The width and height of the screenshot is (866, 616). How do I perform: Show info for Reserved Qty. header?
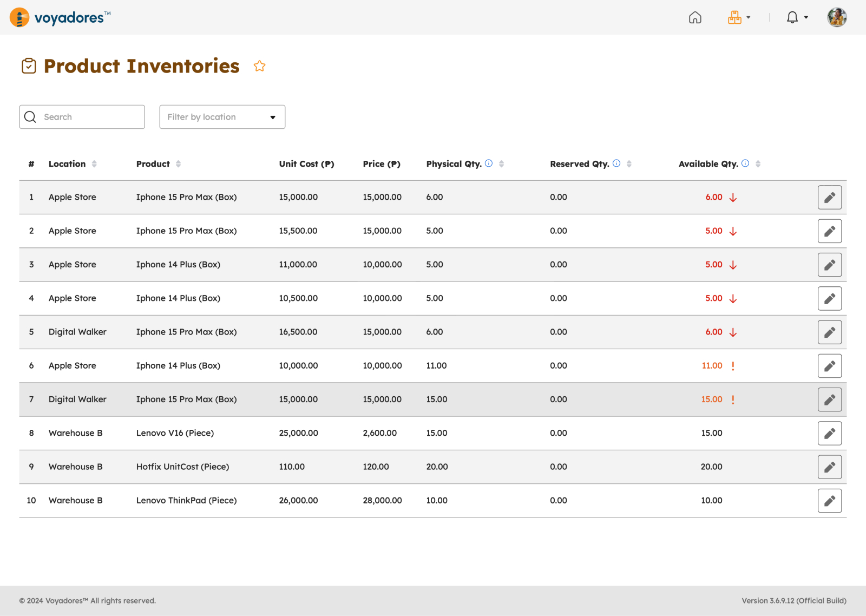[616, 163]
